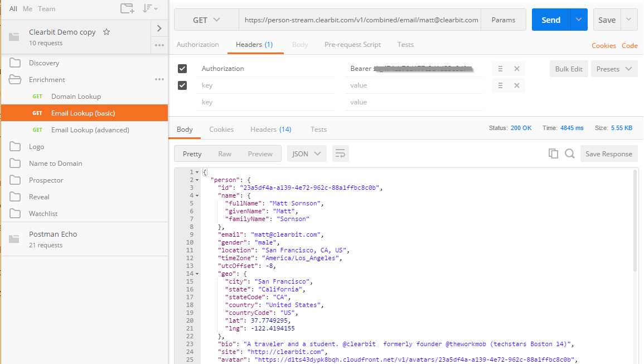Viewport: 644px width, 364px height.
Task: Click the Bearer token value field
Action: coord(414,69)
